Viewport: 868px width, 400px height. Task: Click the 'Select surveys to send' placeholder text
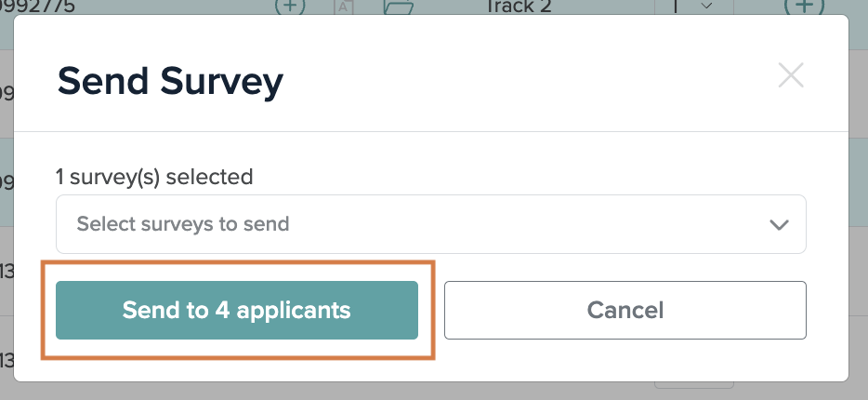click(x=183, y=224)
